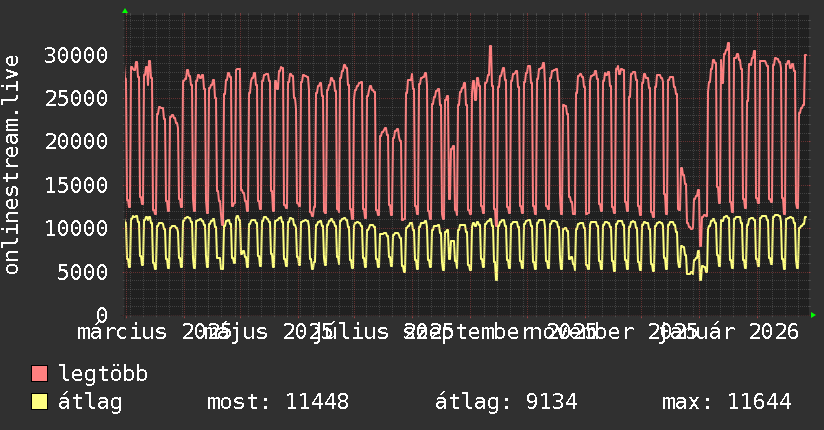This screenshot has height=430, width=824.
Task: Click the max: 11644 statistic
Action: click(x=727, y=402)
